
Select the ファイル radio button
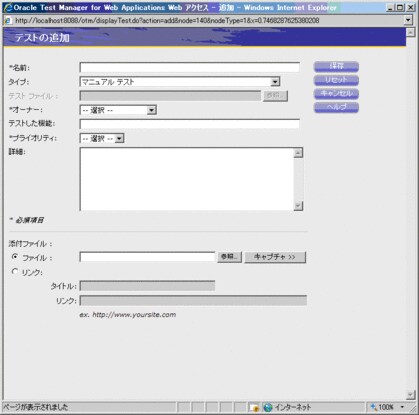[15, 257]
